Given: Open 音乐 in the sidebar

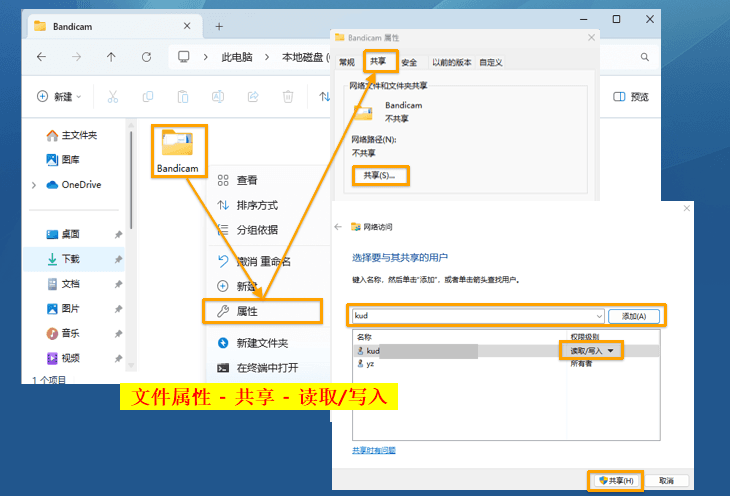Looking at the screenshot, I should pyautogui.click(x=63, y=333).
